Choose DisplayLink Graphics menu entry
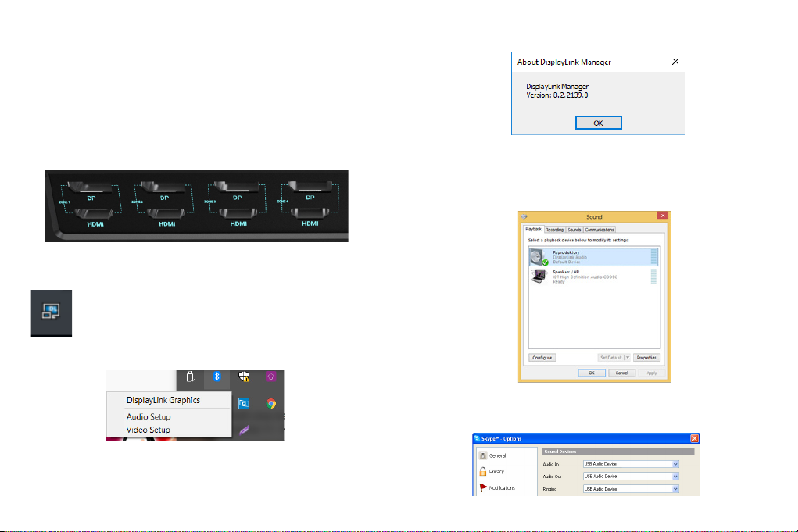Viewport: 798px width, 532px height. point(163,400)
